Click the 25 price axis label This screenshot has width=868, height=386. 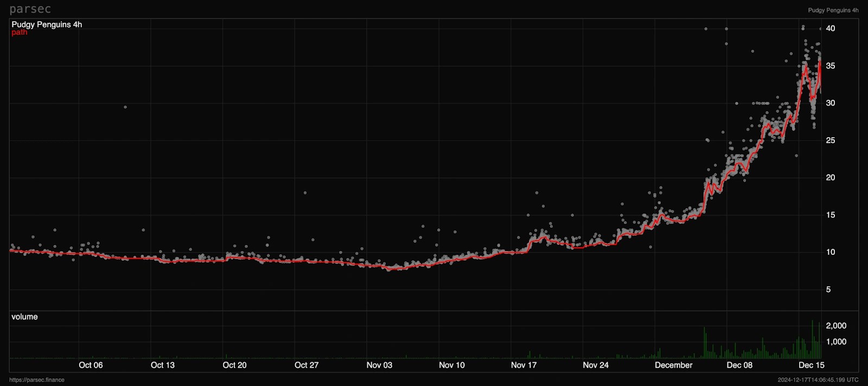[x=830, y=140]
